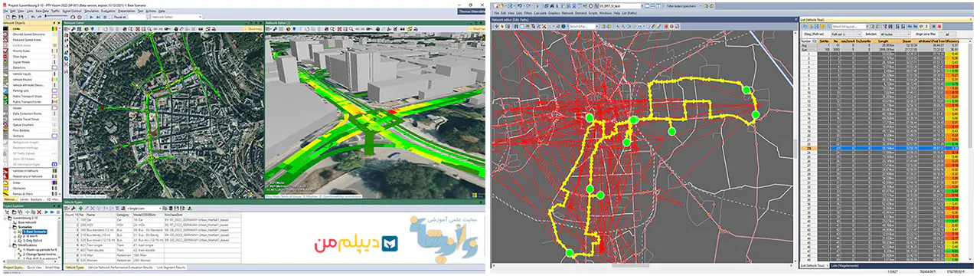The width and height of the screenshot is (980, 276).
Task: Select the 200 HGV vehicle type row
Action: 153,225
